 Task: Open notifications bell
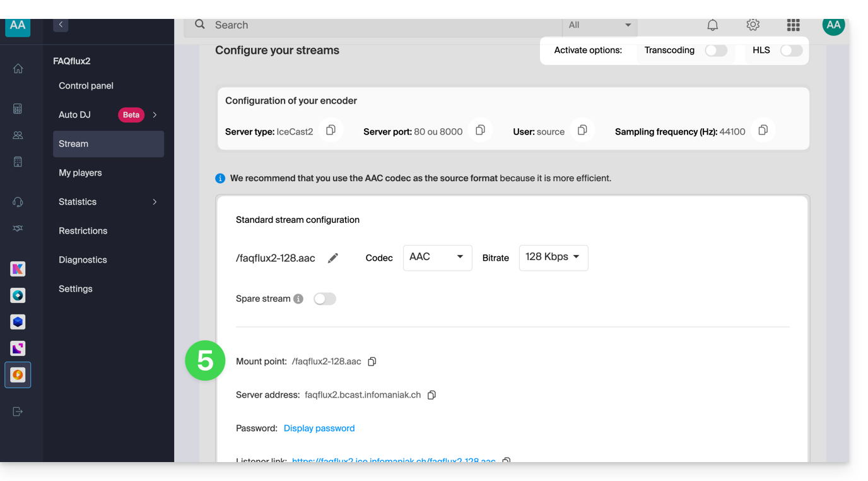(712, 25)
